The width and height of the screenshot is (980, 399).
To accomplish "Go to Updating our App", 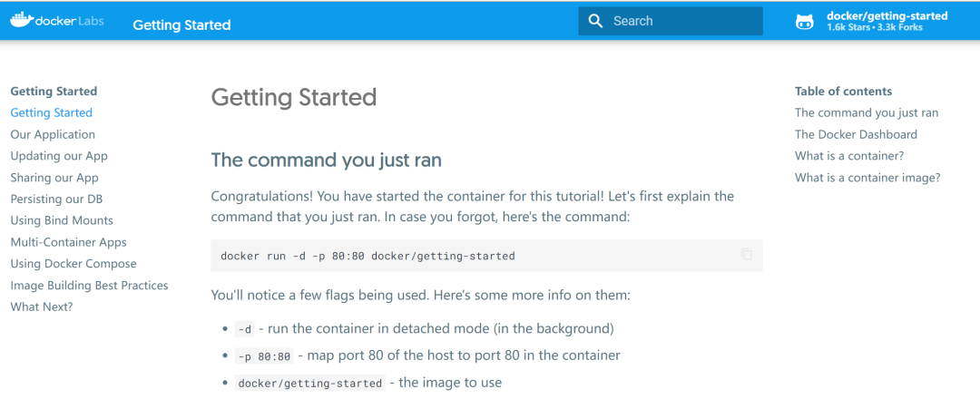I will point(59,156).
